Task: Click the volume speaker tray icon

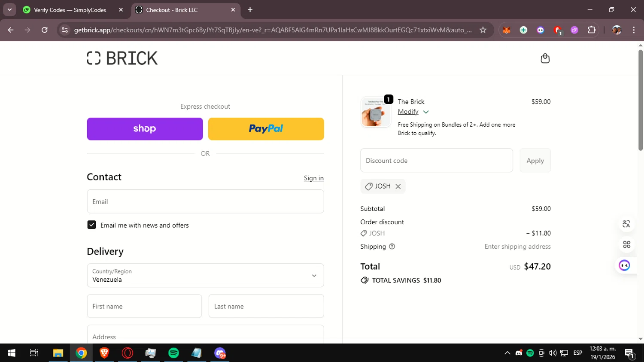Action: point(553,353)
